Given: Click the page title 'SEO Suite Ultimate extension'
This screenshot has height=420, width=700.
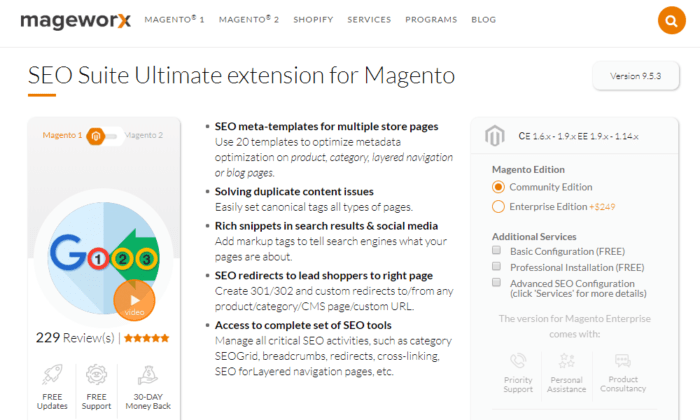Looking at the screenshot, I should 242,75.
